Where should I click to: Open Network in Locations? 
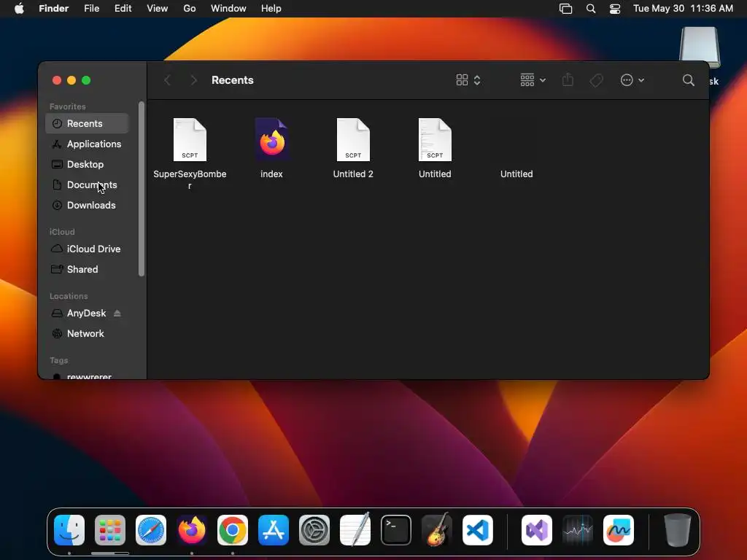[x=87, y=334]
